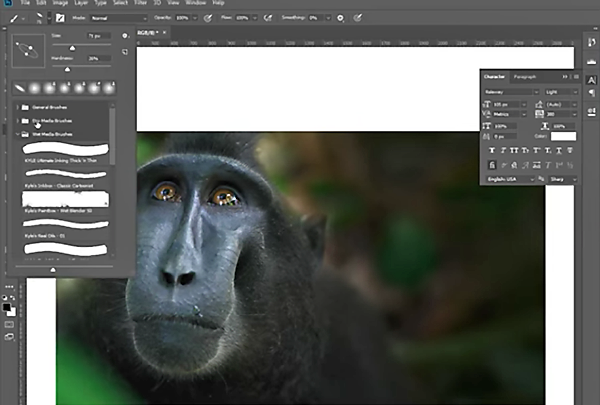This screenshot has height=405, width=600.
Task: Click the text Color swatch
Action: pos(563,136)
